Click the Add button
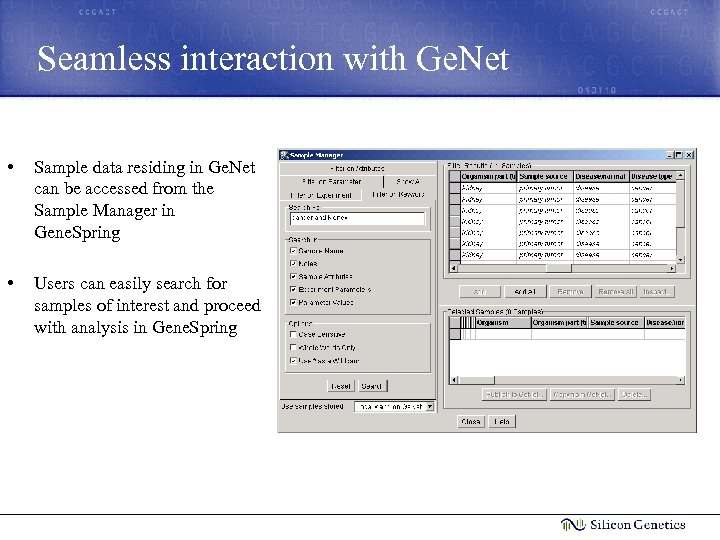 [480, 292]
